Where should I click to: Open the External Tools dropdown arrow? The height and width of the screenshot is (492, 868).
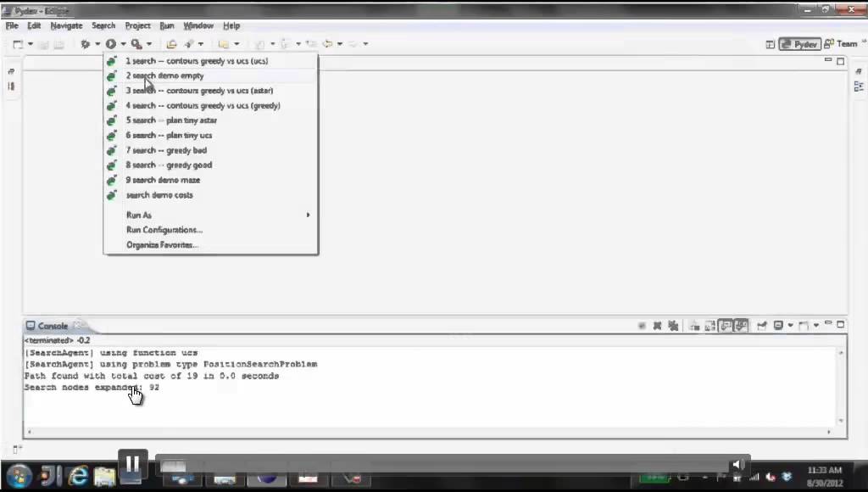(149, 44)
